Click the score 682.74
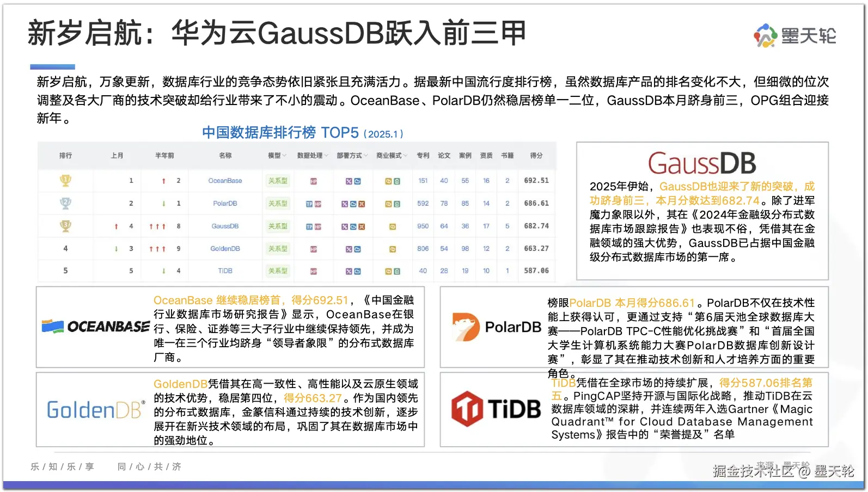The height and width of the screenshot is (492, 868). pyautogui.click(x=536, y=226)
